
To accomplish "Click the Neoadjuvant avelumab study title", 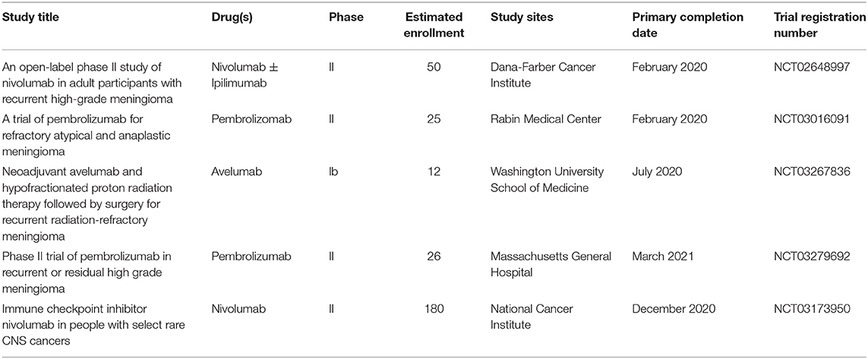I will pos(86,204).
